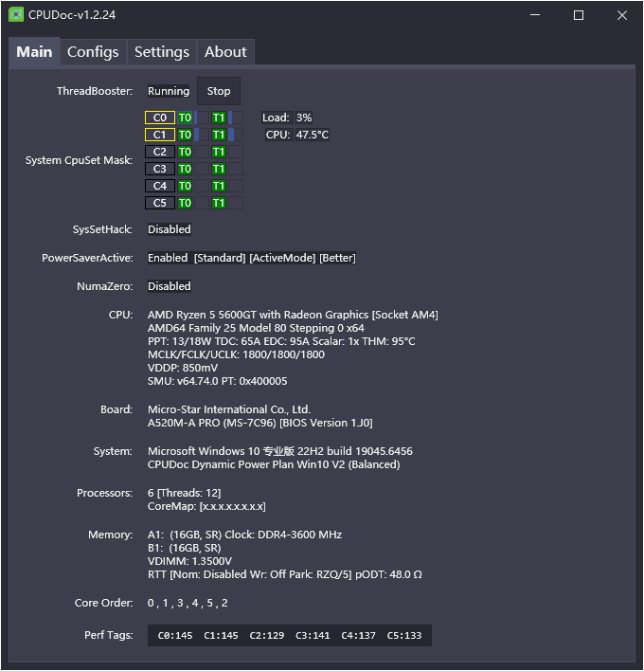Open the About tab
This screenshot has height=671, width=644.
(225, 52)
